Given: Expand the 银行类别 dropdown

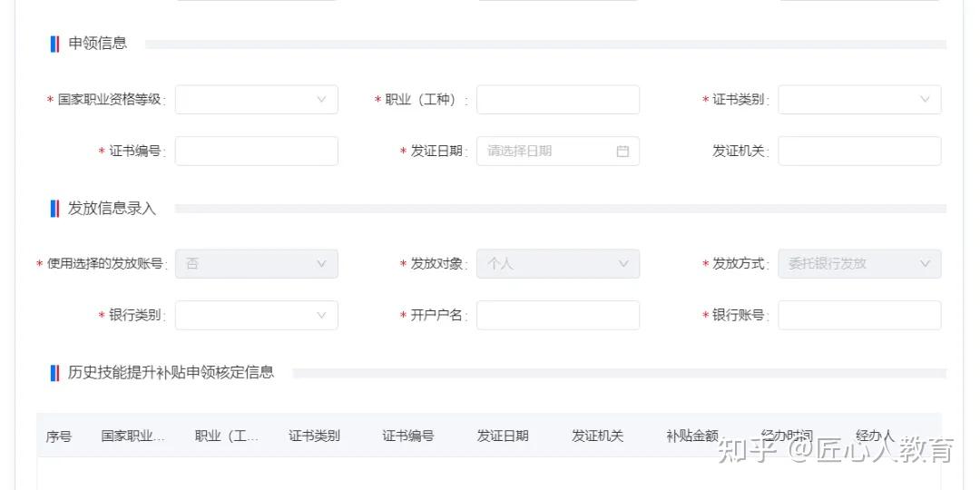Looking at the screenshot, I should point(256,315).
